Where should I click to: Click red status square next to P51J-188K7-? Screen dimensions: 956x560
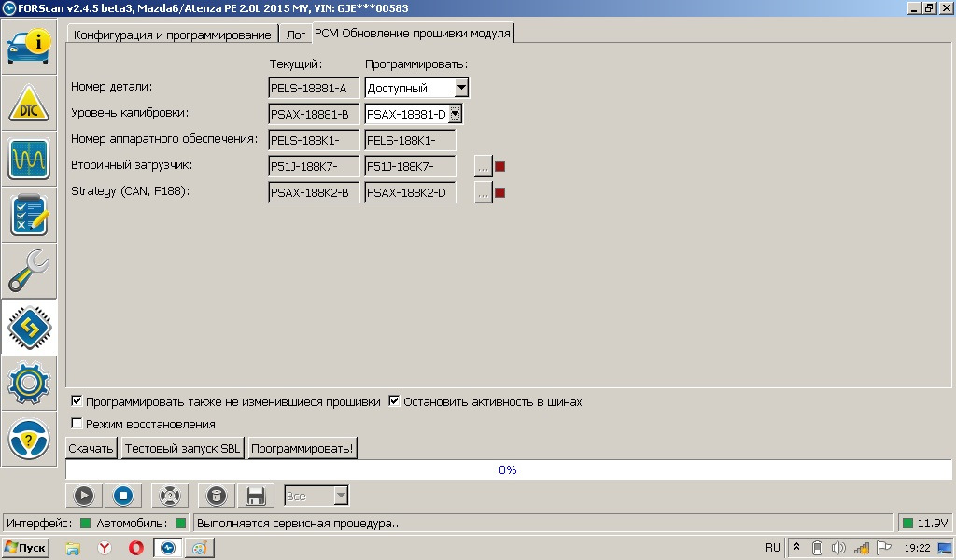(x=500, y=166)
